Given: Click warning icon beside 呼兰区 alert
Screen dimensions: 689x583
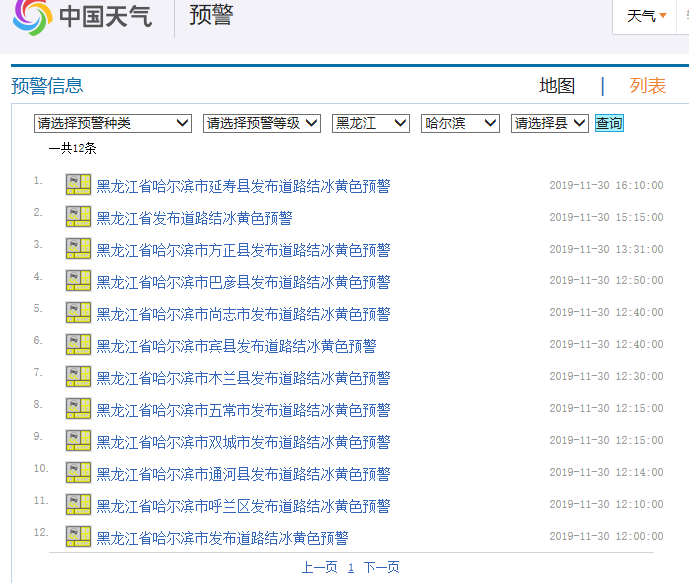Looking at the screenshot, I should tap(78, 505).
